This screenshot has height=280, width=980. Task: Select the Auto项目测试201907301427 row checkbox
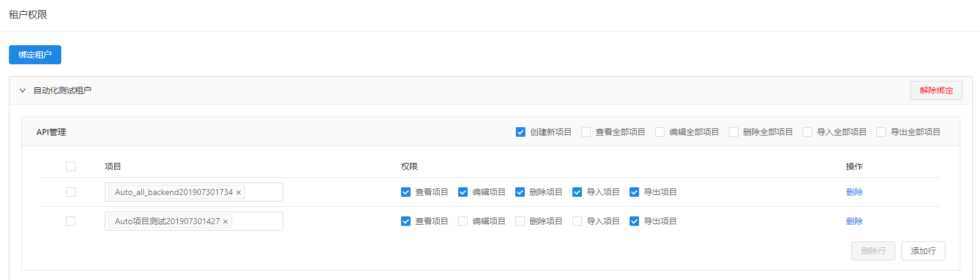pos(71,221)
